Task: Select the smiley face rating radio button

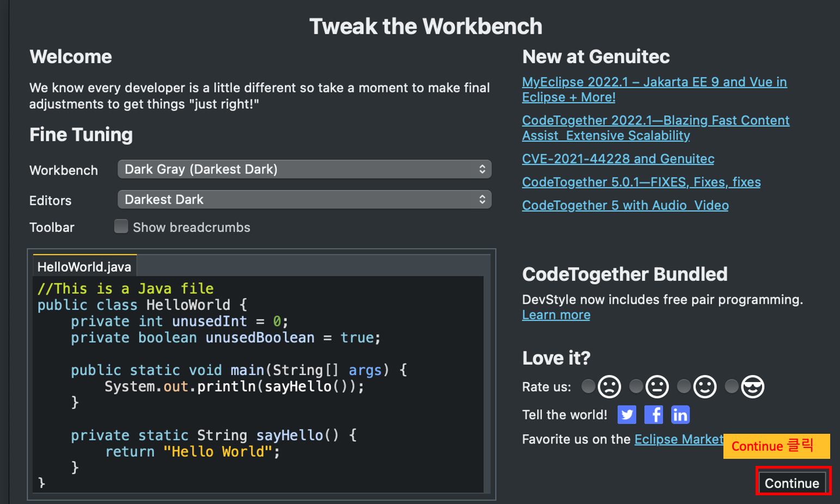Action: (684, 386)
